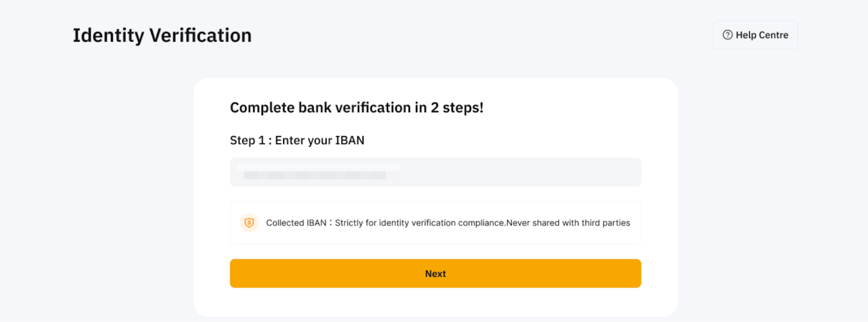Click "Strictly for identity verification compliance" text

point(420,223)
